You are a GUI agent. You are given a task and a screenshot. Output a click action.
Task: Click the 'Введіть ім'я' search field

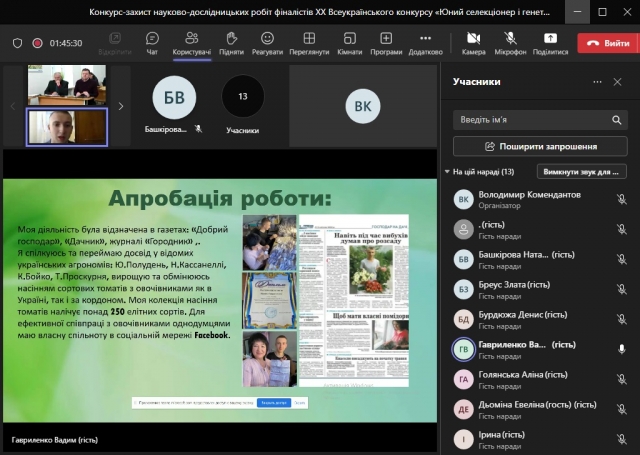[x=530, y=120]
